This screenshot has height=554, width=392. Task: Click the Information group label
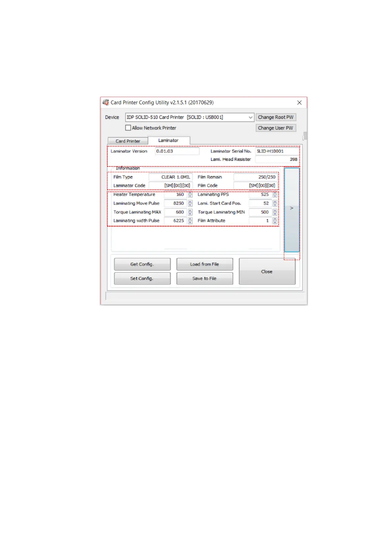point(128,168)
